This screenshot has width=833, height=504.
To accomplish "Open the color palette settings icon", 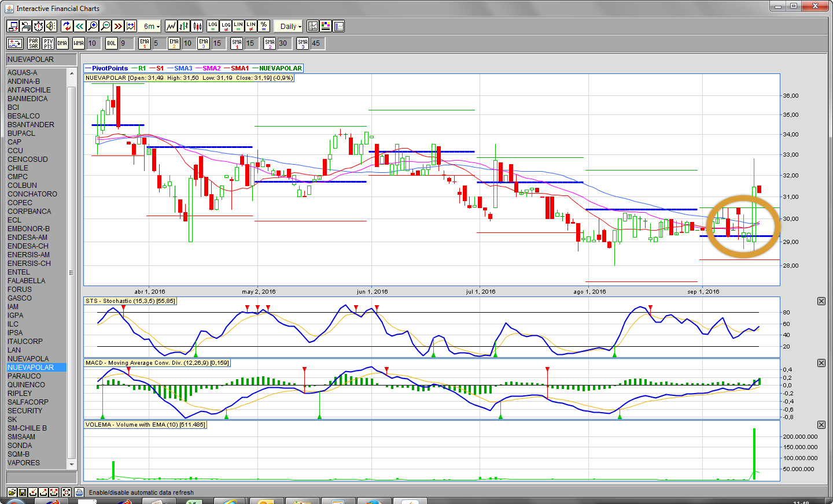I will point(326,26).
